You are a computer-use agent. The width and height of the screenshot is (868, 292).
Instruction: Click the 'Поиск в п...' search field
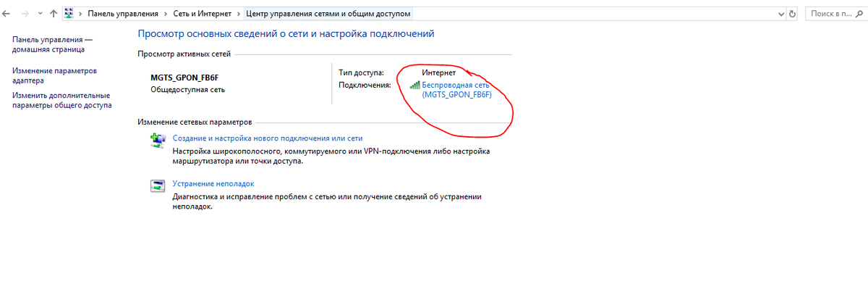pyautogui.click(x=835, y=14)
